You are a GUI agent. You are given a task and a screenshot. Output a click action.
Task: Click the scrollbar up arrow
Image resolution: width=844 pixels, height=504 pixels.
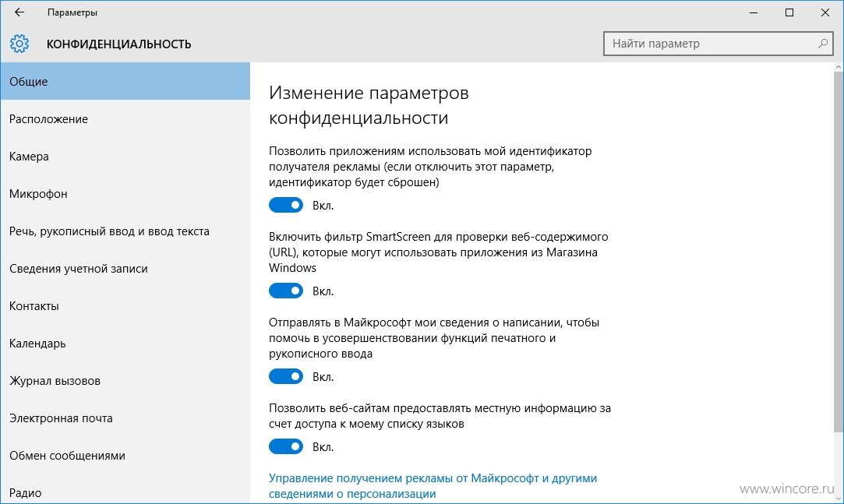coord(838,67)
